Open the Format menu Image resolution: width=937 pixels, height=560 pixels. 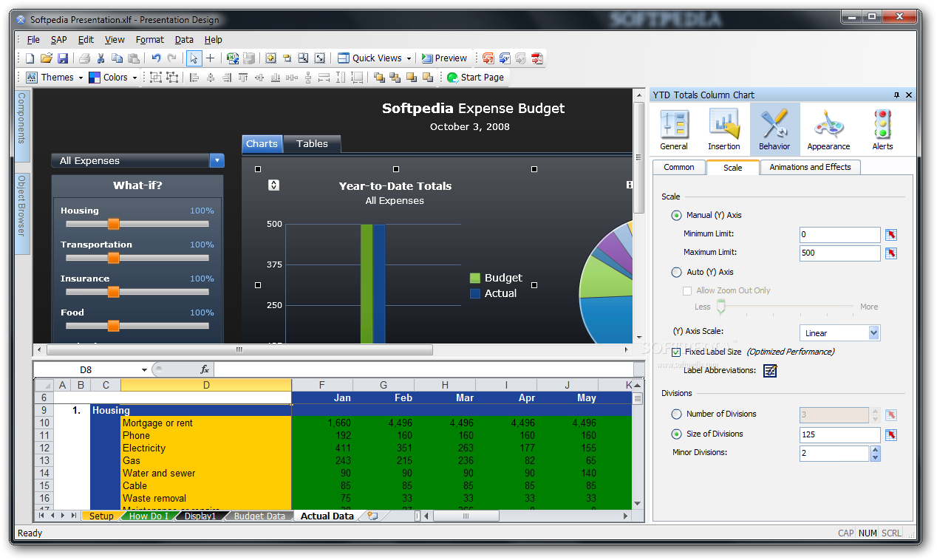tap(150, 40)
